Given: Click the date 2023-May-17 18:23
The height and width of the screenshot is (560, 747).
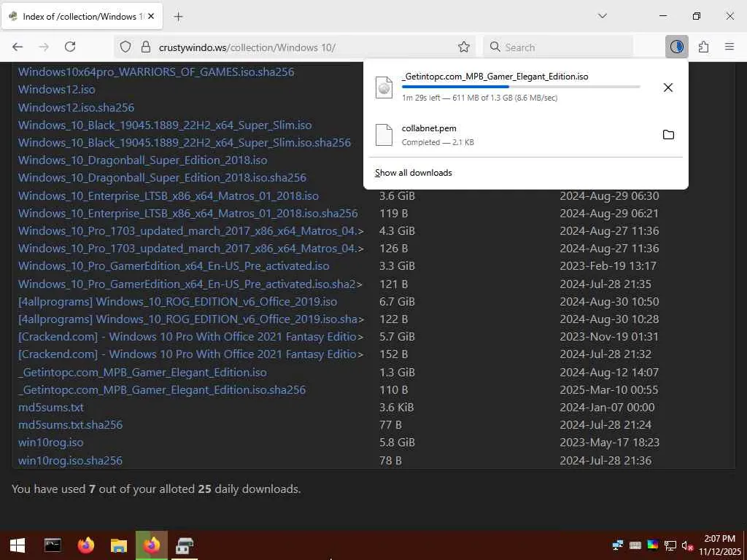Looking at the screenshot, I should 609,443.
